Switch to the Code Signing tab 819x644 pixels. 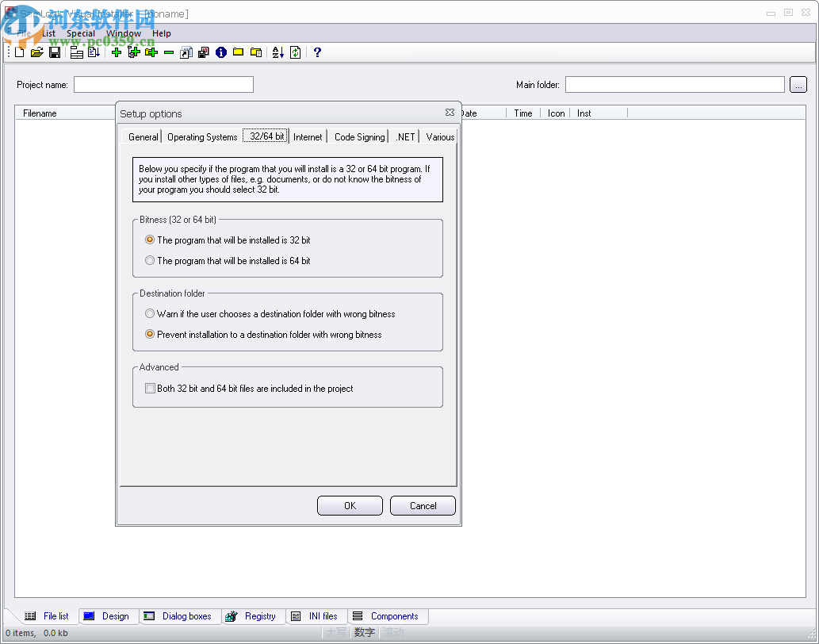point(358,136)
